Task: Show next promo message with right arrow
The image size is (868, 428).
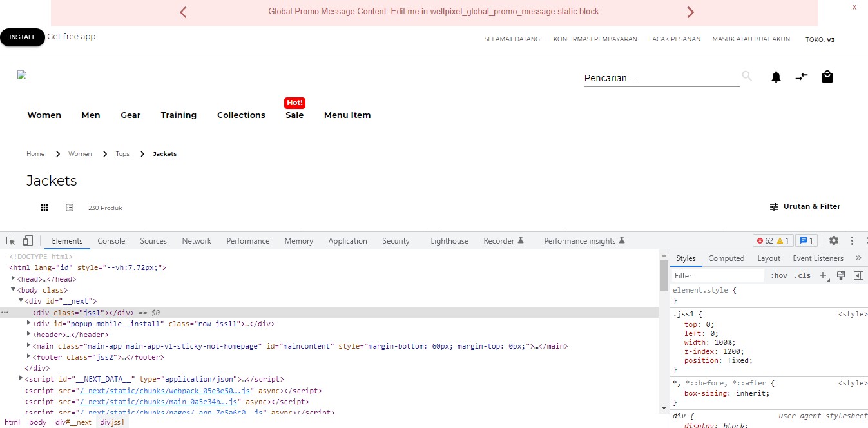Action: pos(691,12)
